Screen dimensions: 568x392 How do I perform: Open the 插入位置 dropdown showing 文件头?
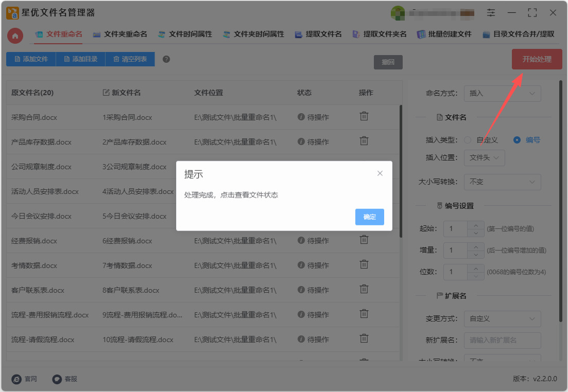pos(485,158)
